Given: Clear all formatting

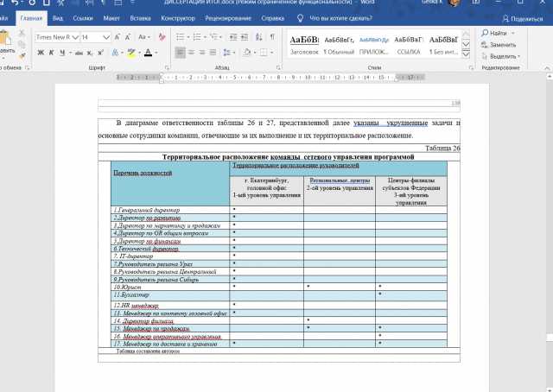Looking at the screenshot, I should coord(162,37).
